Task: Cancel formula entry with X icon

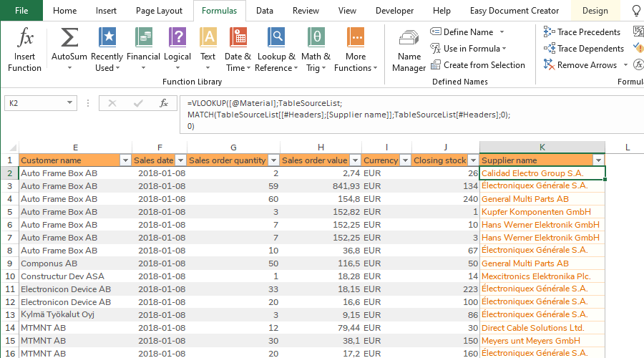Action: pos(112,103)
